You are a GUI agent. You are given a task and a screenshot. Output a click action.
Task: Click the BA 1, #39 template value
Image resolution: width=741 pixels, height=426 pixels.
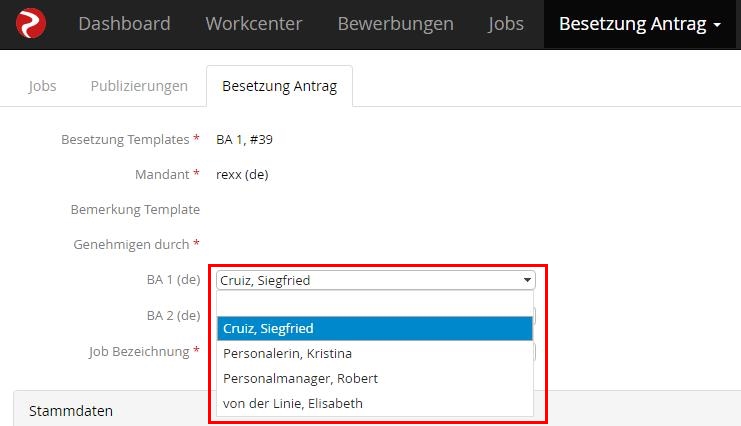244,139
